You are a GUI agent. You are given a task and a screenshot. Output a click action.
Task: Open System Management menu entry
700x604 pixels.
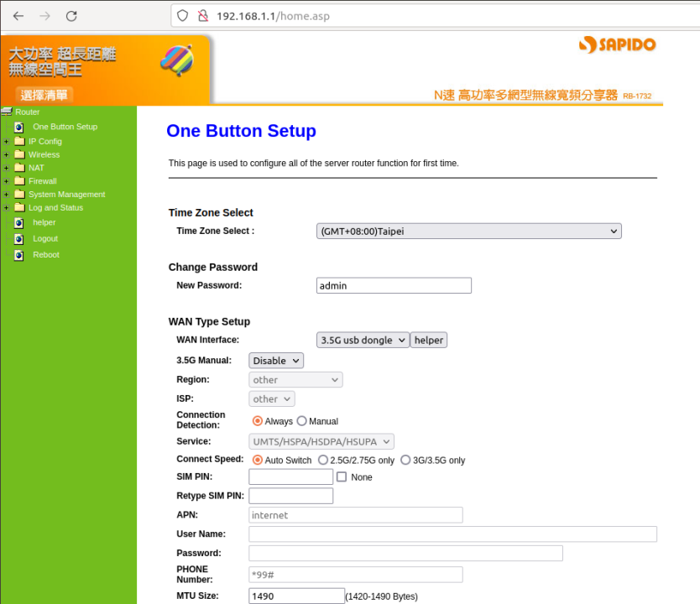click(x=67, y=195)
